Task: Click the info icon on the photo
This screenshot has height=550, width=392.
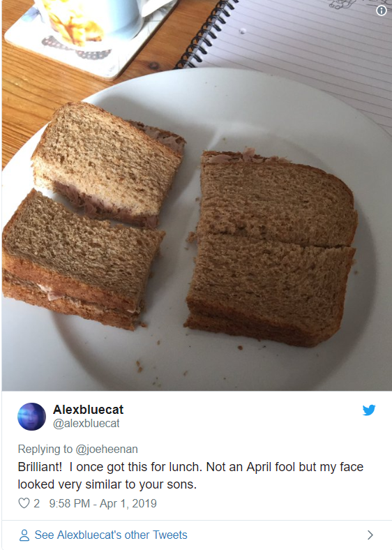Action: (381, 10)
